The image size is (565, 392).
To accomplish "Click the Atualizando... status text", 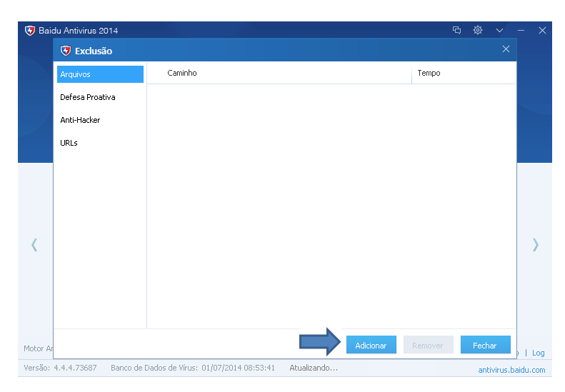I will [314, 368].
